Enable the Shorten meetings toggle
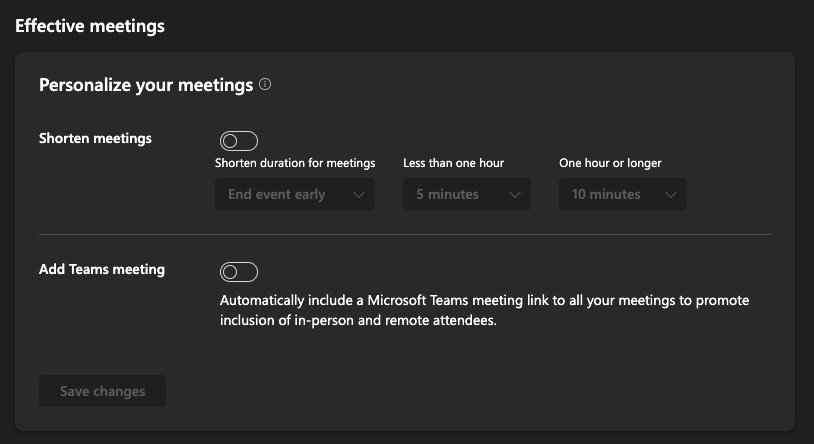 239,141
